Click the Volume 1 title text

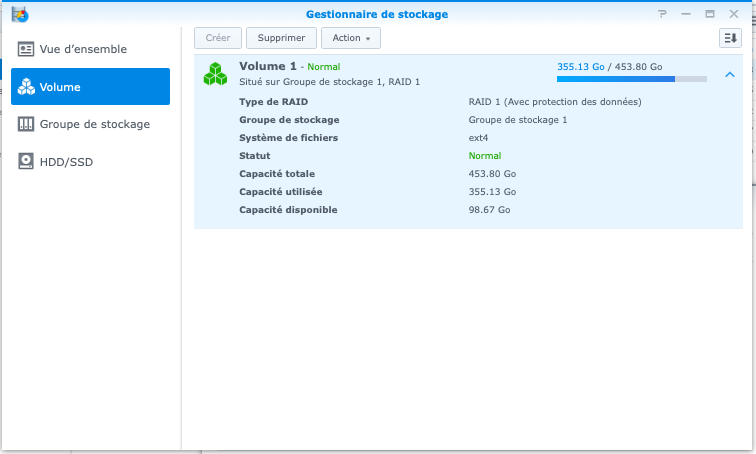tap(268, 66)
